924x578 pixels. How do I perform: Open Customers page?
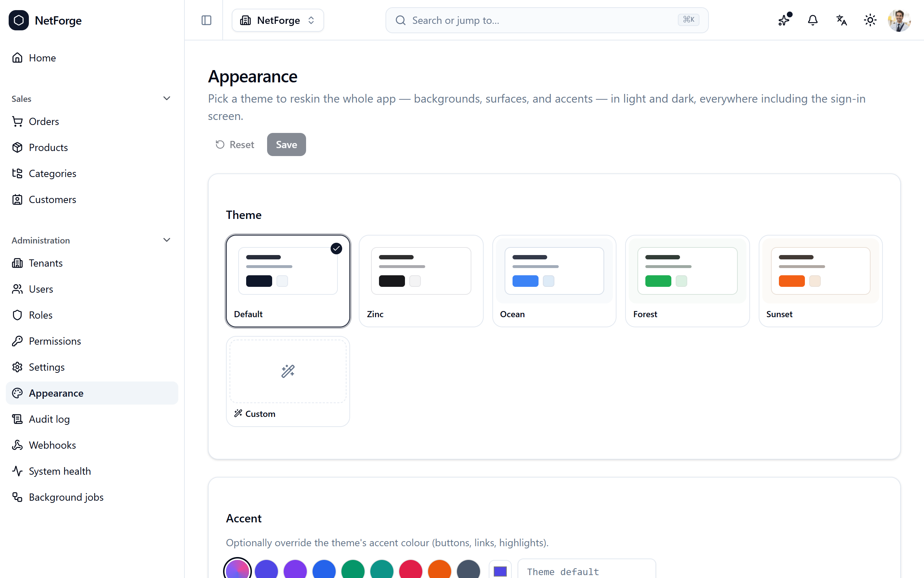pos(92,199)
